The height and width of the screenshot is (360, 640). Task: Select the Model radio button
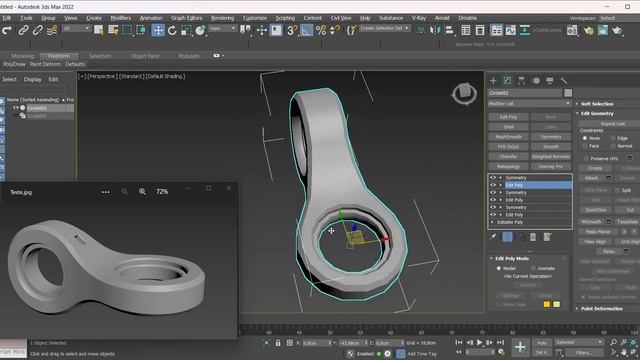tap(498, 268)
